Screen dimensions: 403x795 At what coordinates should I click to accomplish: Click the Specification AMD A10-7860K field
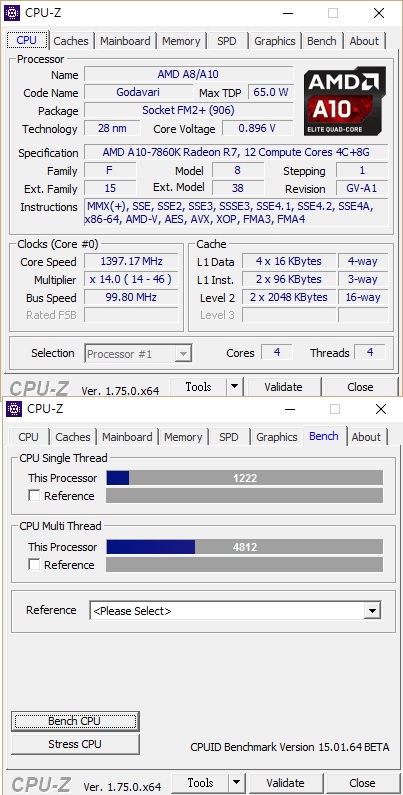(x=236, y=152)
